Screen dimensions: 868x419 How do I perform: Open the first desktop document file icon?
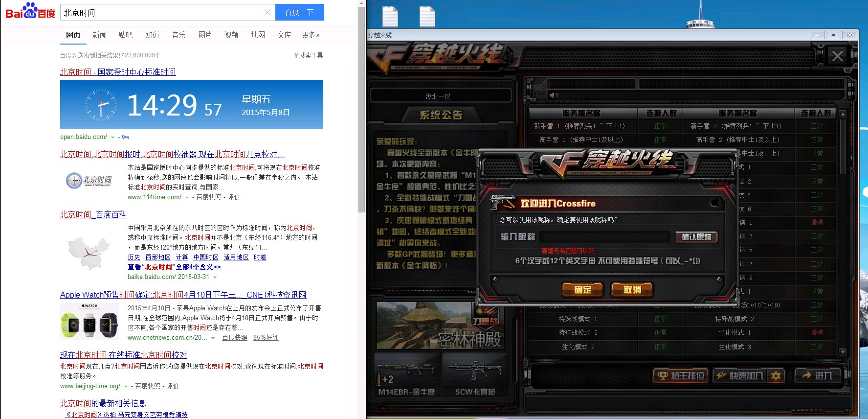[390, 16]
